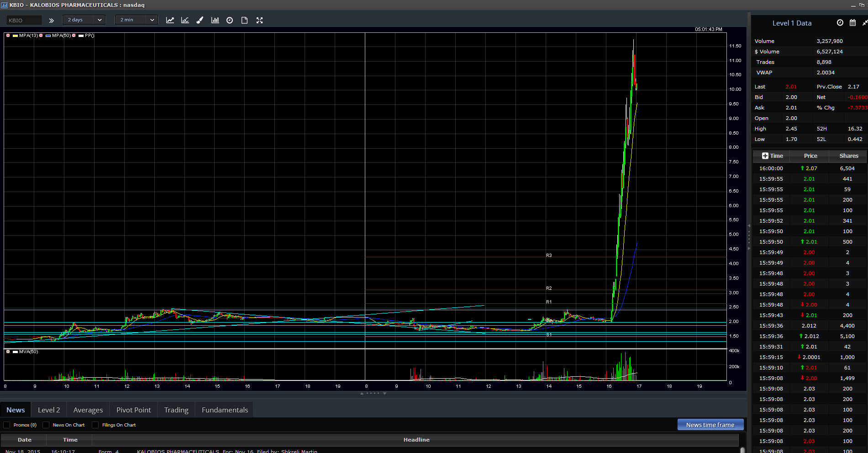
Task: Open the line chart type icon
Action: click(170, 20)
